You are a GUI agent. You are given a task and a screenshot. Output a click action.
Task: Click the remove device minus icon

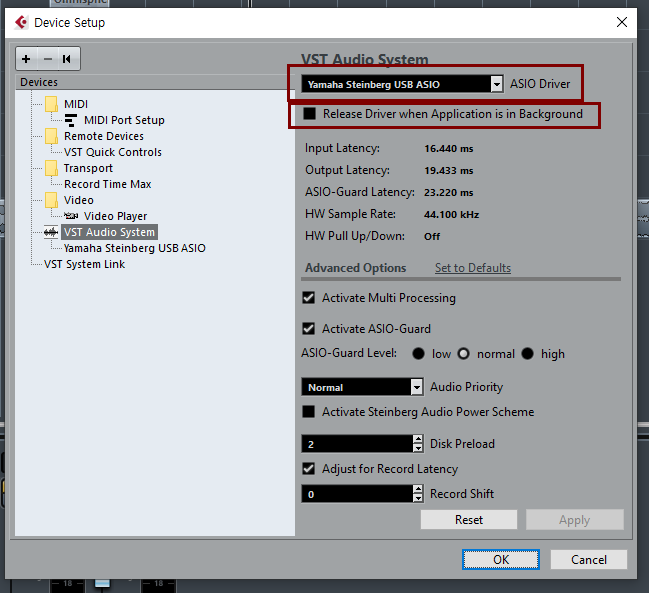[x=48, y=59]
